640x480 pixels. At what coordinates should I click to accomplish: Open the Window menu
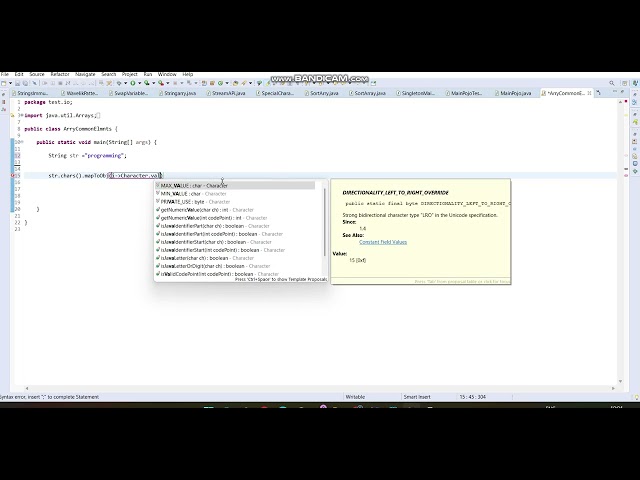point(167,74)
